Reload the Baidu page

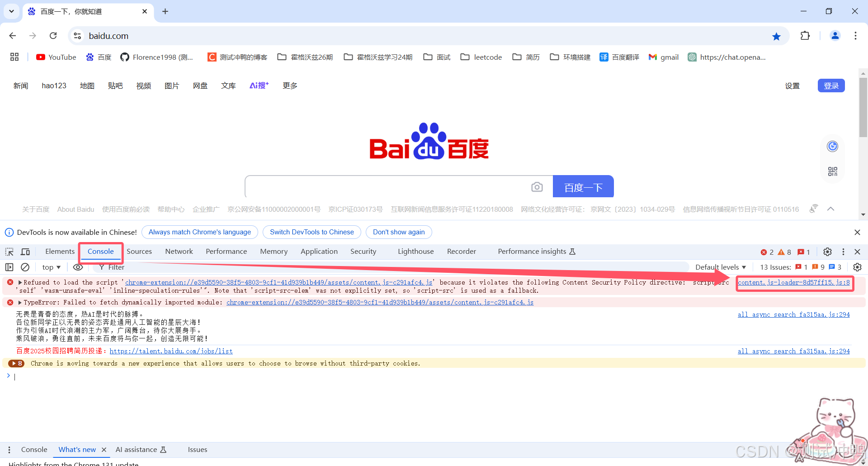click(53, 36)
